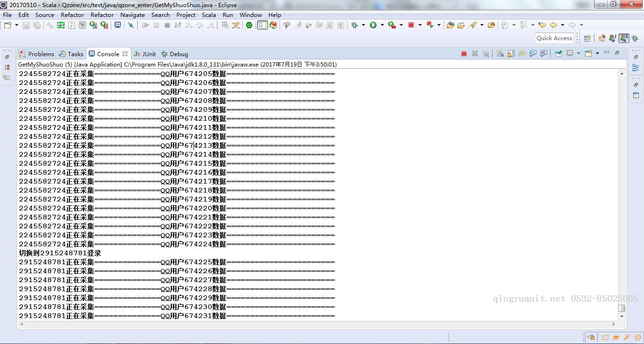Select the active Scala perspective icon

(624, 38)
